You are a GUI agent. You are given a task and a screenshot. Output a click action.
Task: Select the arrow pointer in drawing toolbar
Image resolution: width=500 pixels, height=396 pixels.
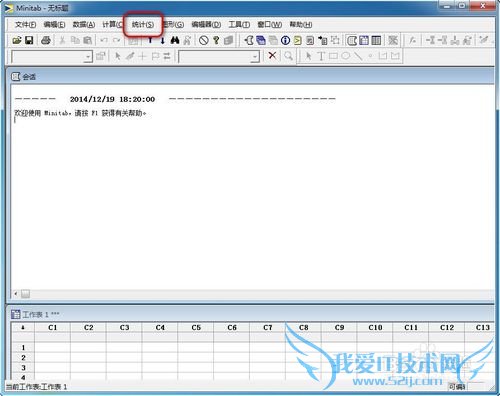(309, 56)
